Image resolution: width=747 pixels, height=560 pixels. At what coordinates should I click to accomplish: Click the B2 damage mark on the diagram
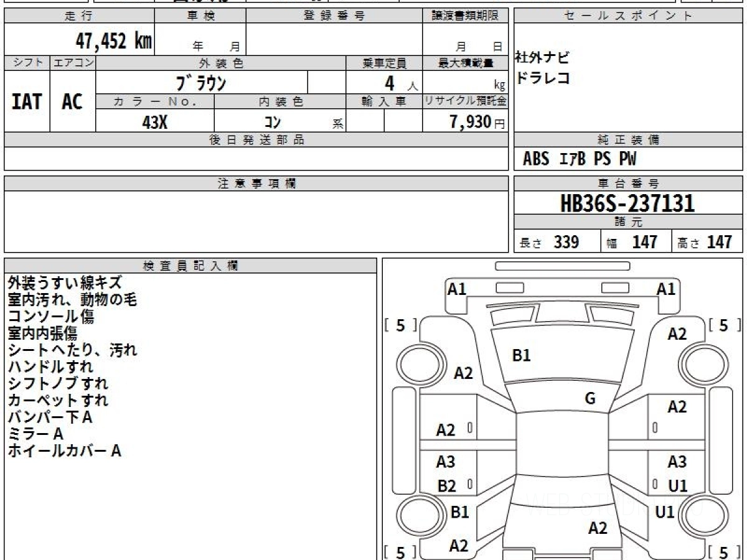(x=446, y=487)
